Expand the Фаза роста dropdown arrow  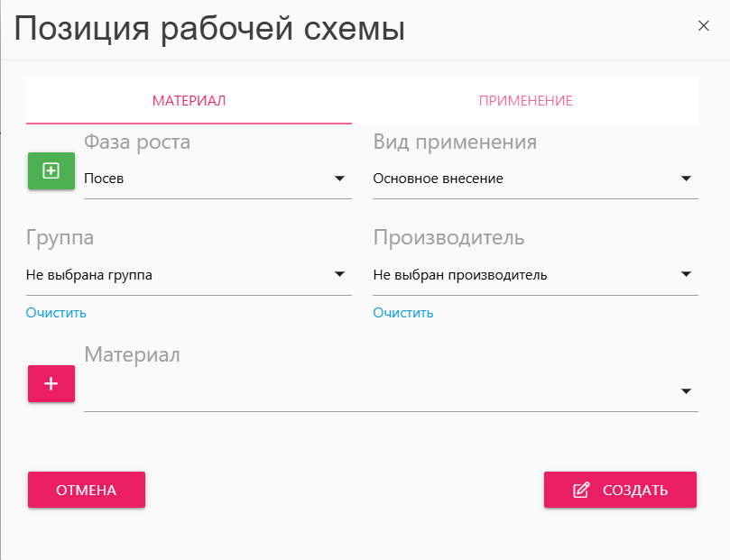pyautogui.click(x=340, y=179)
